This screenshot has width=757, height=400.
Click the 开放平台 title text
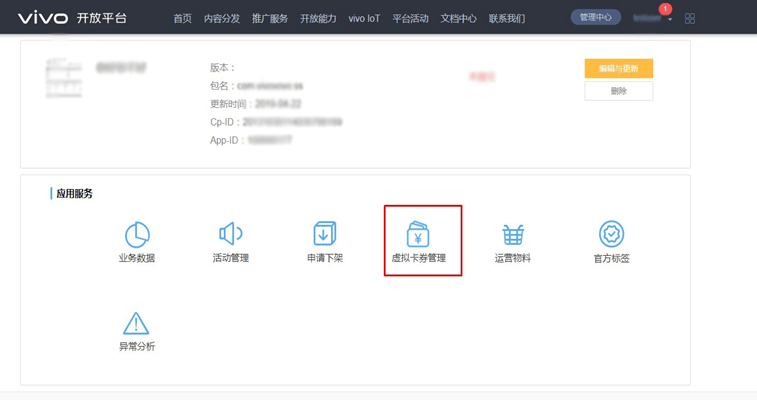[x=101, y=18]
